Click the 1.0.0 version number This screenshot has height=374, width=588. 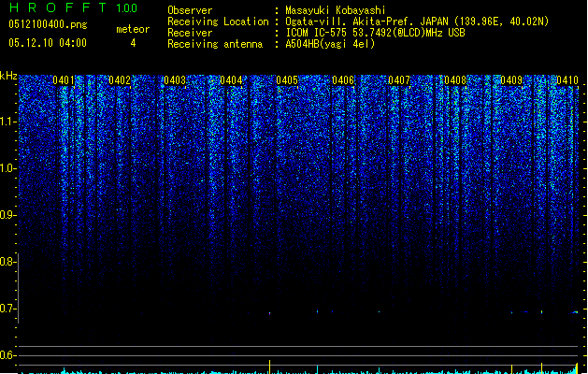[x=126, y=8]
